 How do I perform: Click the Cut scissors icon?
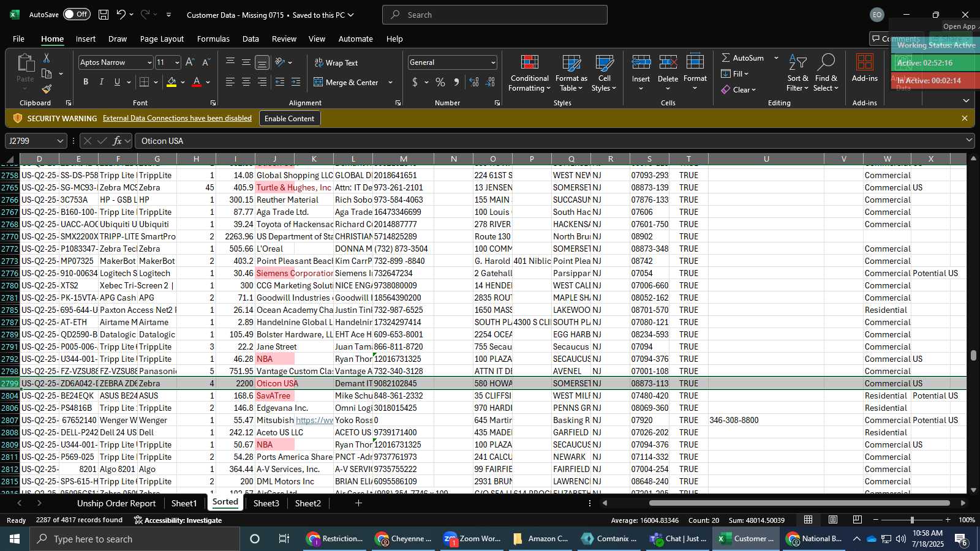tap(46, 58)
